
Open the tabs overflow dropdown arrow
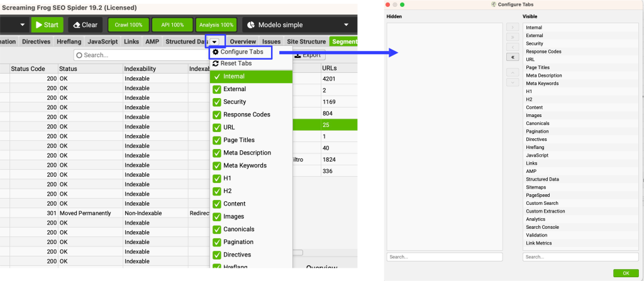[214, 42]
